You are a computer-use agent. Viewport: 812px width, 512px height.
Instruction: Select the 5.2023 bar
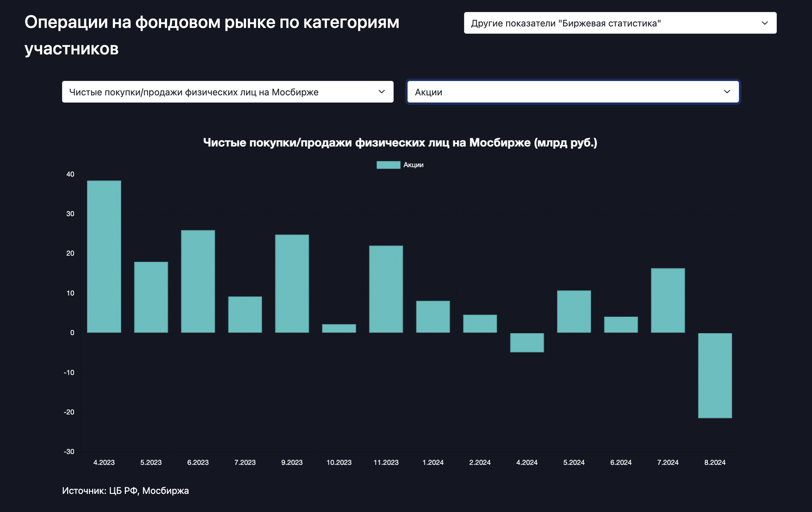tap(151, 297)
